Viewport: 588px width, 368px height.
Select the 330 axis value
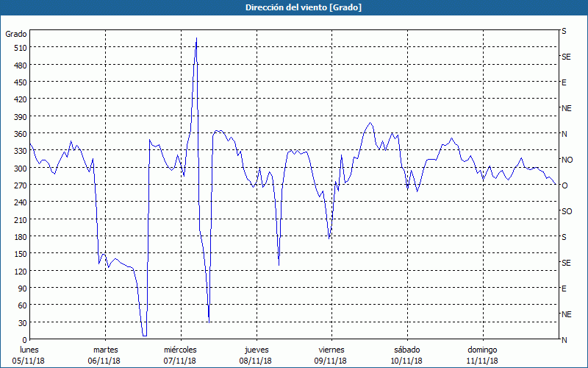click(20, 151)
